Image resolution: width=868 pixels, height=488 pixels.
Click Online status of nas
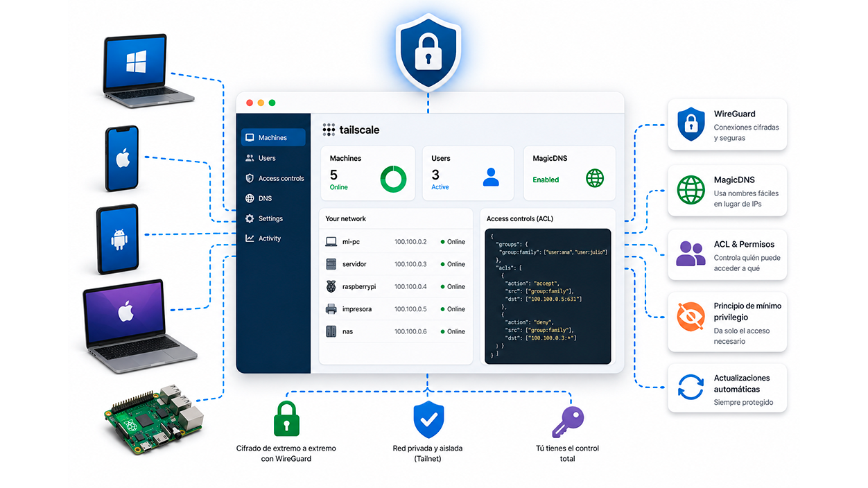tap(453, 331)
